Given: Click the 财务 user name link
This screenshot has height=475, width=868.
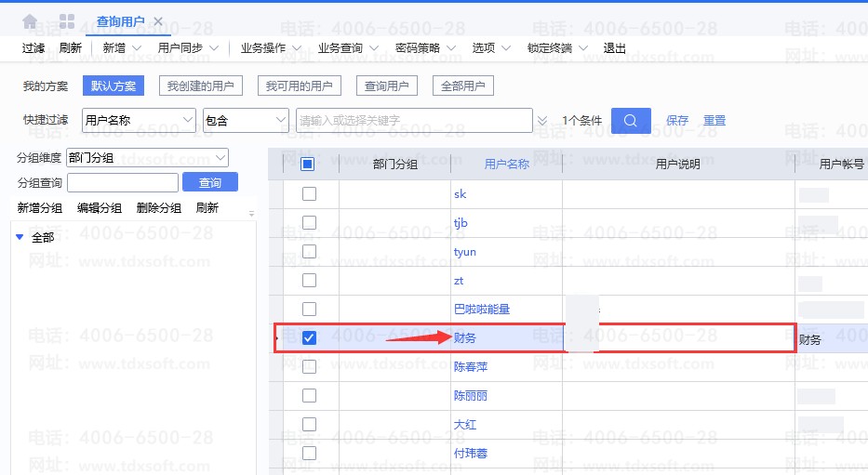Looking at the screenshot, I should click(464, 338).
